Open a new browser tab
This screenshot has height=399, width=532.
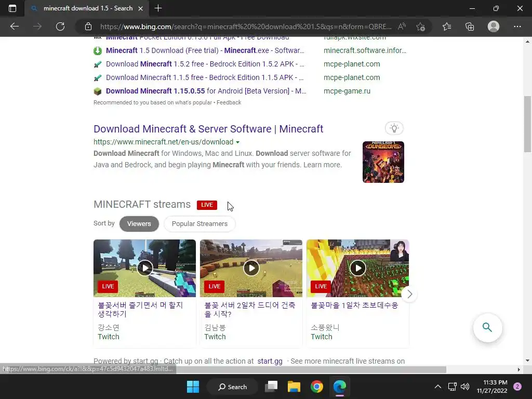coord(158,8)
